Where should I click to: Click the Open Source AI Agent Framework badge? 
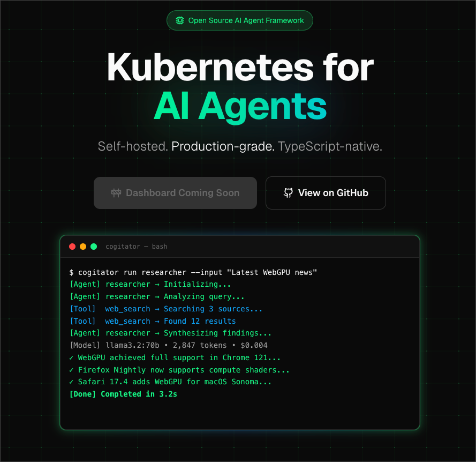[x=240, y=20]
